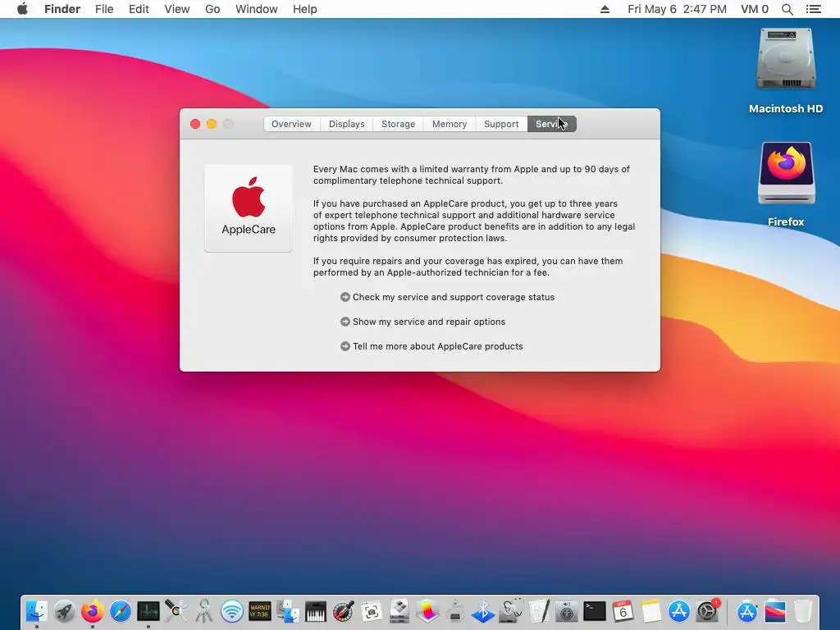Open Digital Color Meter in Dock
The width and height of the screenshot is (840, 630).
point(344,611)
